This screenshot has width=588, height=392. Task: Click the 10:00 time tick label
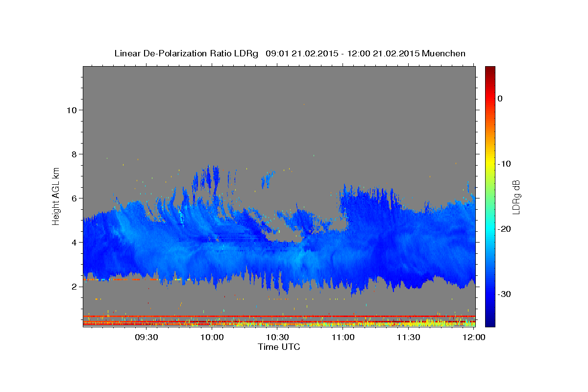point(212,337)
